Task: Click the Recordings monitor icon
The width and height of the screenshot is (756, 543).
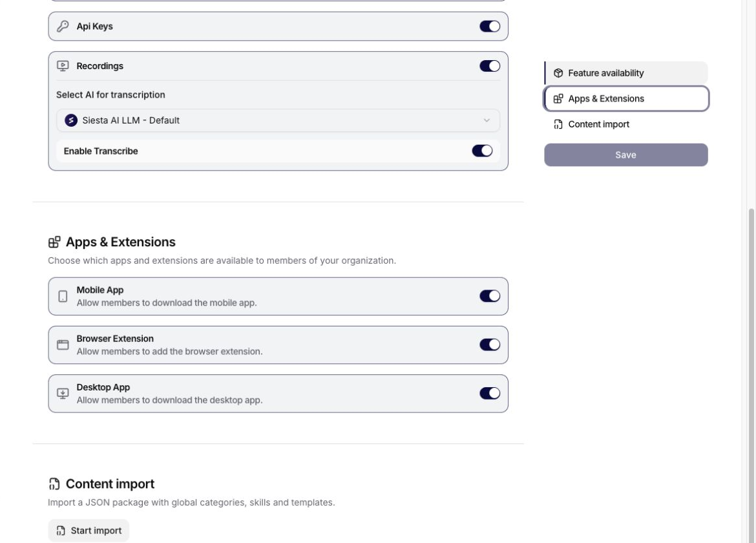Action: (63, 66)
